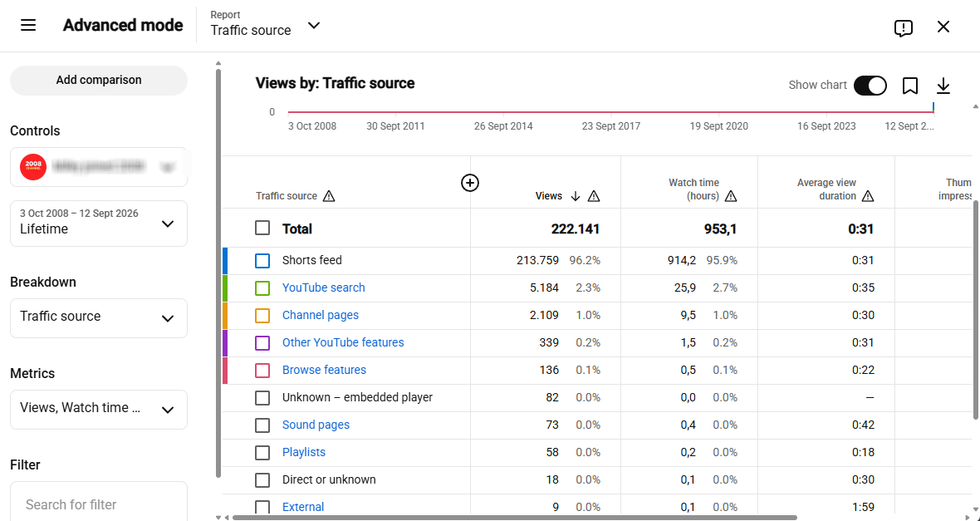Viewport: 980px width, 521px height.
Task: Focus the Search for filter input field
Action: click(x=99, y=504)
